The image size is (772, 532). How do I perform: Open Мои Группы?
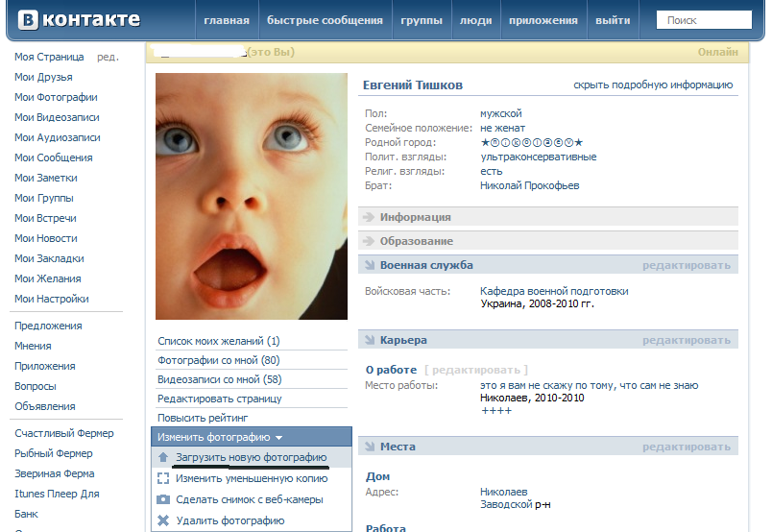click(44, 198)
